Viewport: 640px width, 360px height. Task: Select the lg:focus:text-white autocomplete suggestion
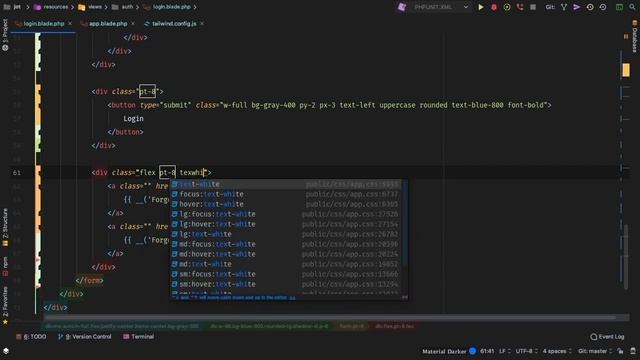[x=286, y=214]
